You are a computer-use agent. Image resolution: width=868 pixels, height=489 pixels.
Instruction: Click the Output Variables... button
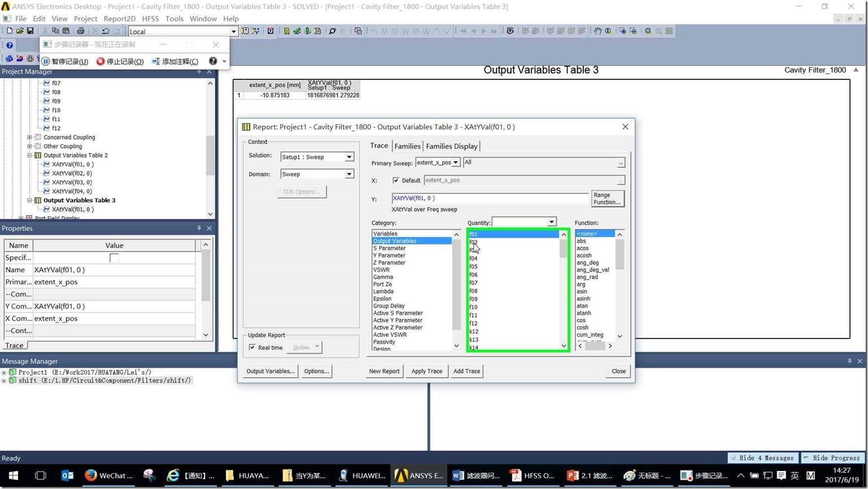pyautogui.click(x=271, y=371)
